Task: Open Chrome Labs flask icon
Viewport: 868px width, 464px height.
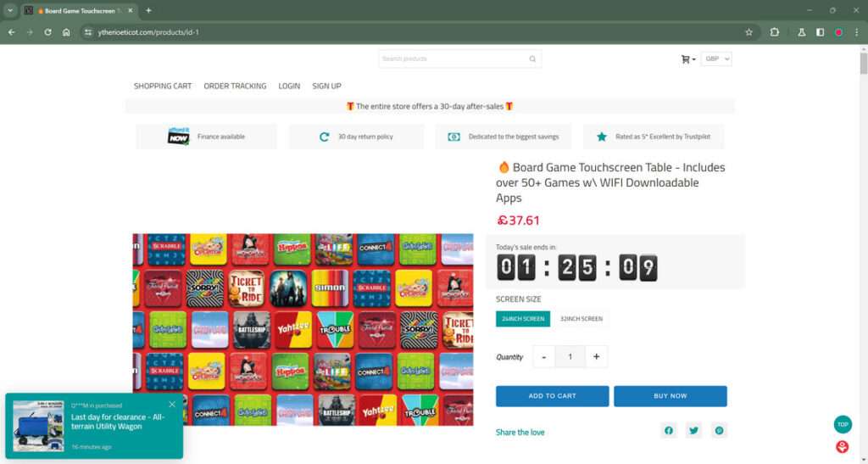Action: [802, 32]
